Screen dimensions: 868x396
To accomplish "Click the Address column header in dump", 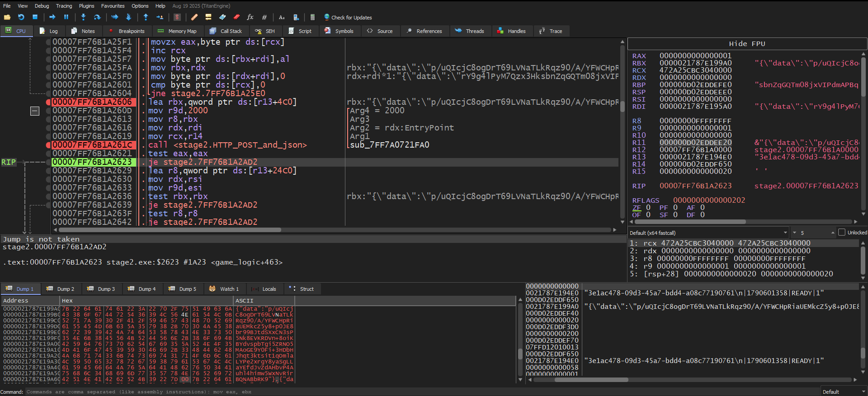I will (30, 300).
